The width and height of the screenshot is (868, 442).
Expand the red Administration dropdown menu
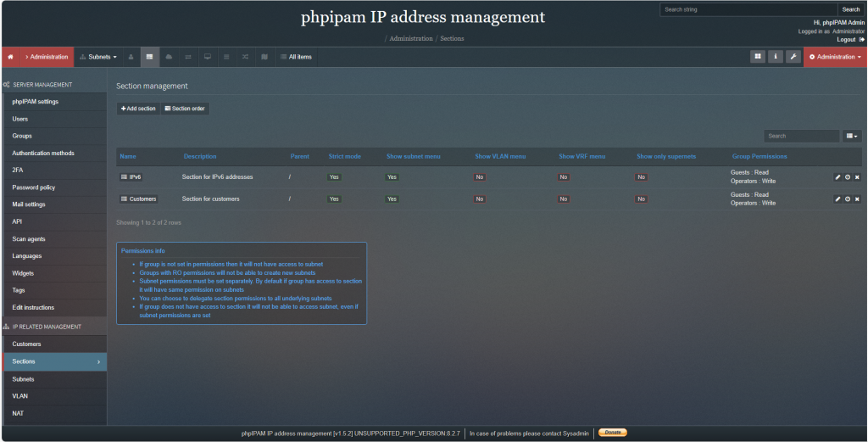(835, 57)
